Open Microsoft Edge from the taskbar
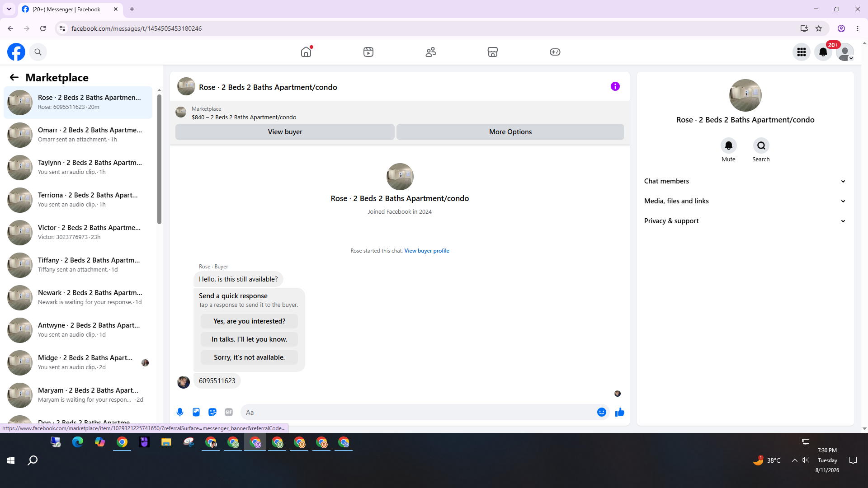 [78, 442]
